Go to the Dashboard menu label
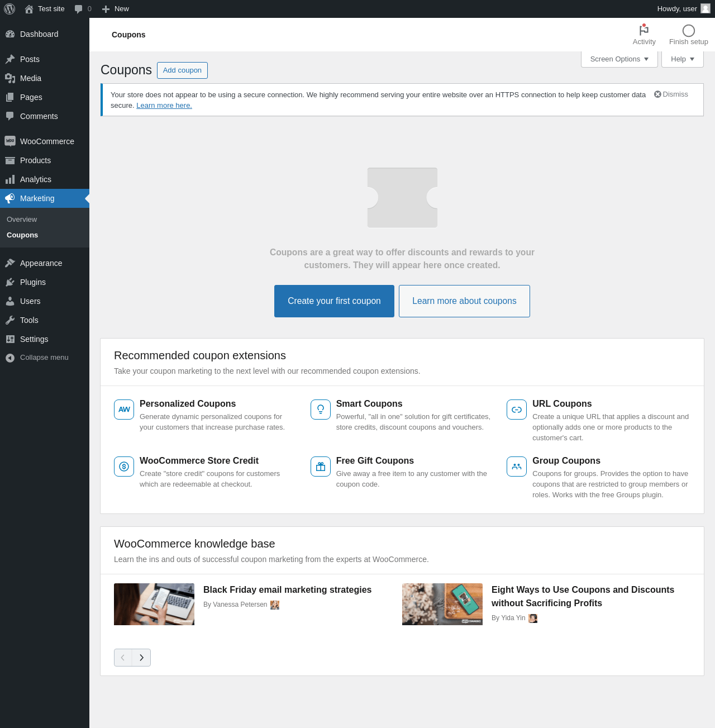 coord(39,34)
